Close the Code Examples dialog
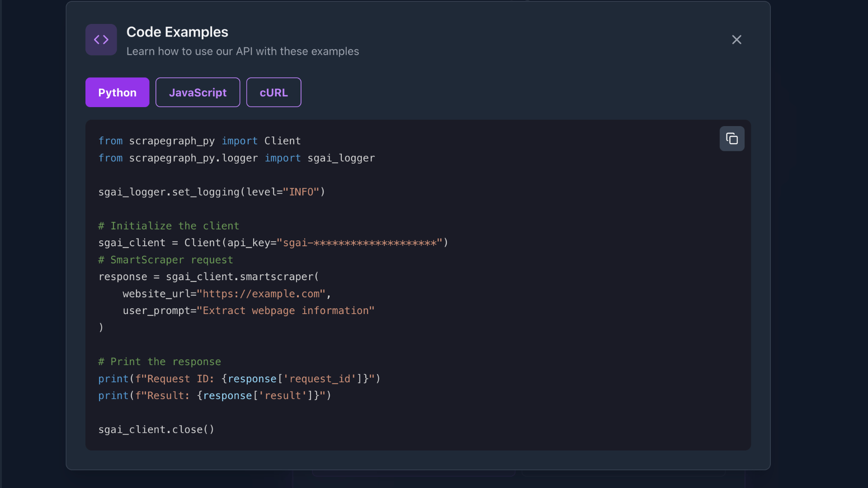 point(736,40)
